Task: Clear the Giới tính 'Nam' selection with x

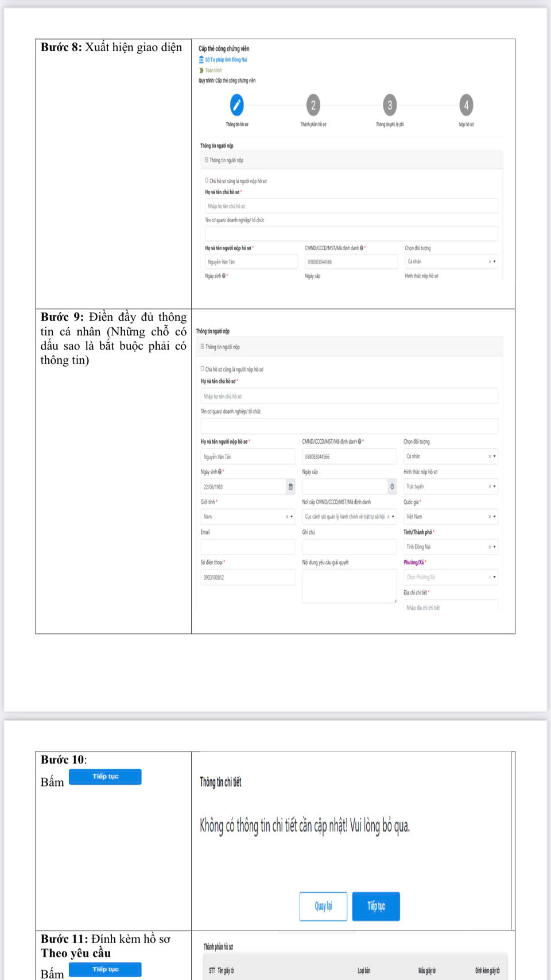Action: tap(287, 517)
